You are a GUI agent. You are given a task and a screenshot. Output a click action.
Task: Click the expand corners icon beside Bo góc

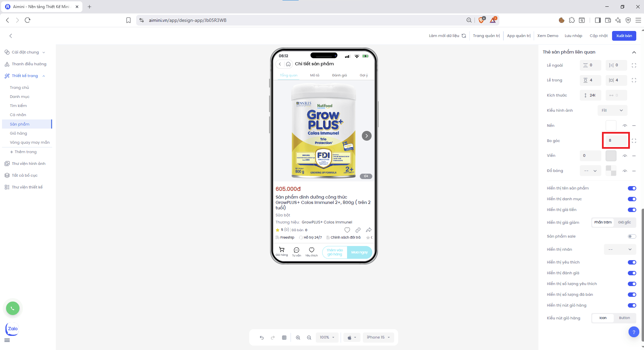(634, 141)
